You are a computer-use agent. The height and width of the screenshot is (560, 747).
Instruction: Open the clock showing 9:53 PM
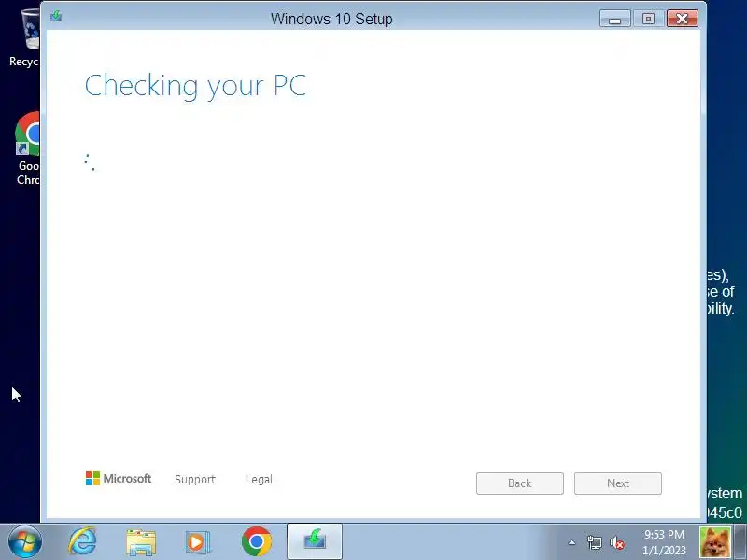(664, 542)
